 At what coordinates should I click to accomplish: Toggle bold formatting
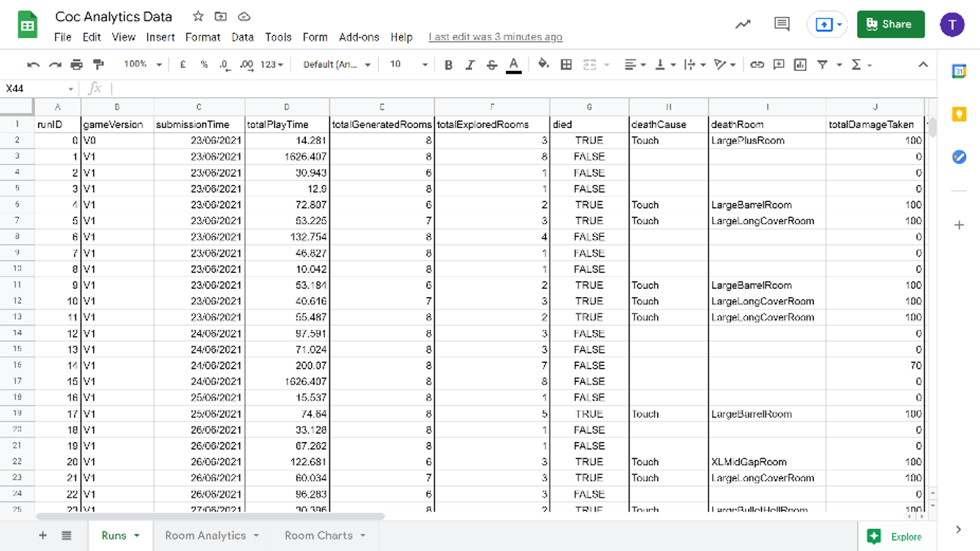(x=448, y=64)
